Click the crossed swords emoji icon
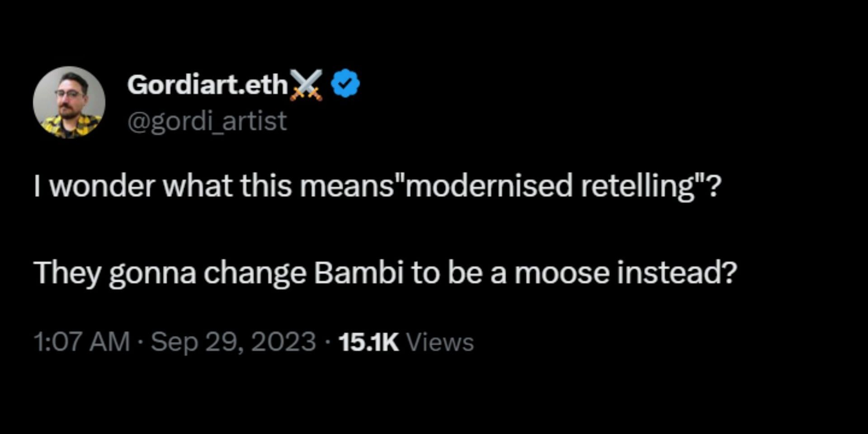 pyautogui.click(x=306, y=85)
